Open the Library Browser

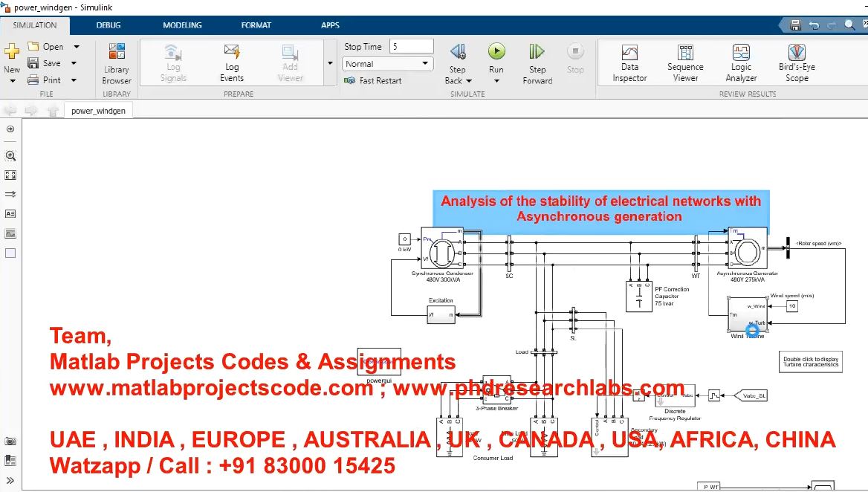117,63
